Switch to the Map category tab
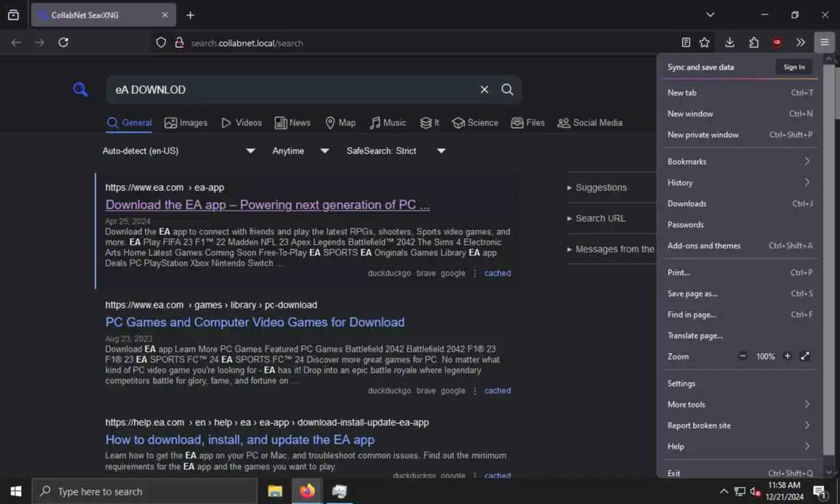The image size is (840, 504). click(x=340, y=123)
